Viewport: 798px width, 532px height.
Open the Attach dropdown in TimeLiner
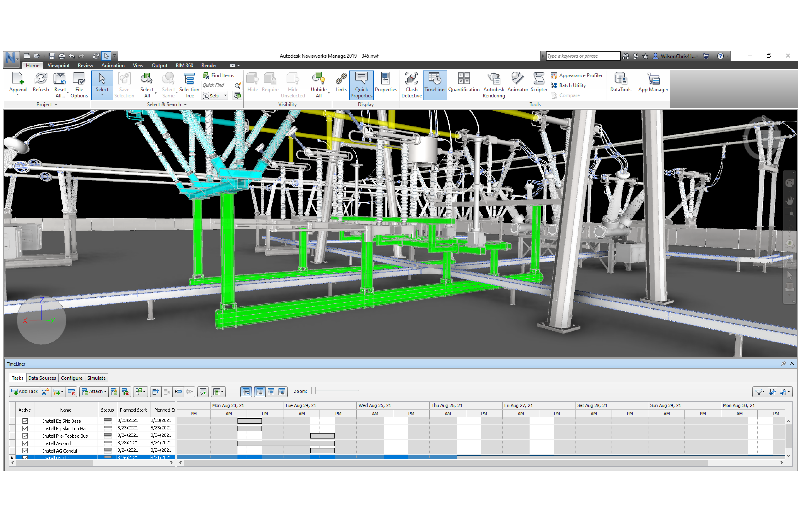click(x=105, y=392)
